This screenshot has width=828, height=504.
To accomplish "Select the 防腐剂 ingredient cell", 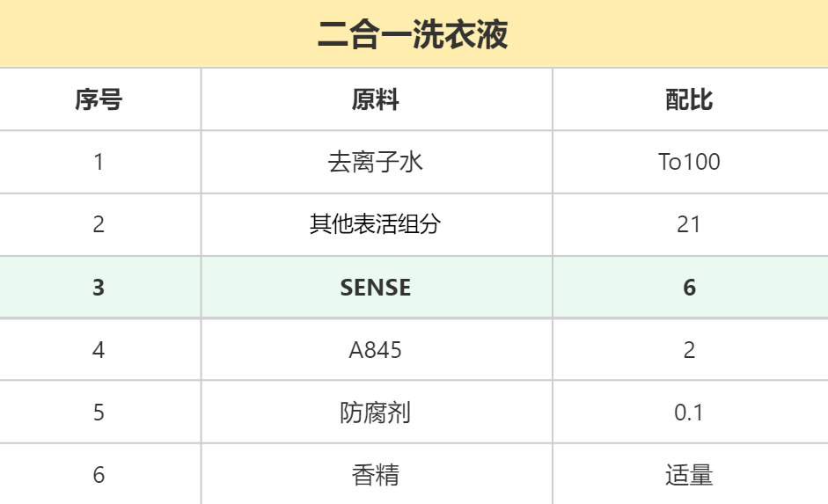I will [376, 413].
